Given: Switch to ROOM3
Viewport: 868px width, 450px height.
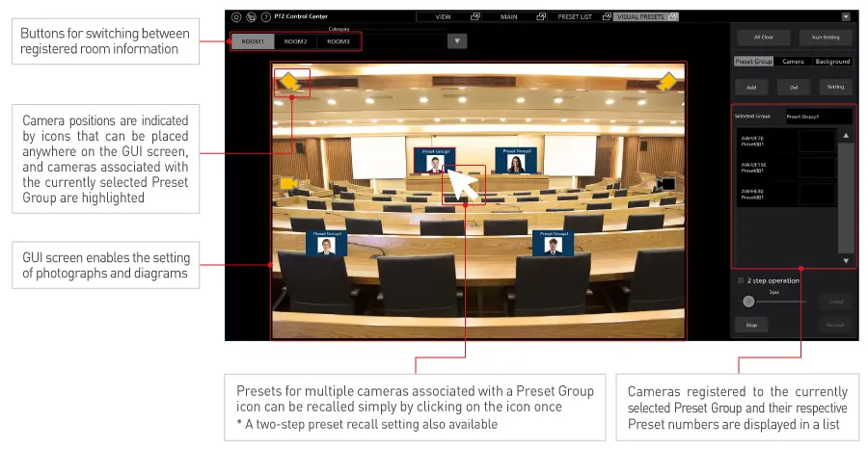Looking at the screenshot, I should [337, 41].
